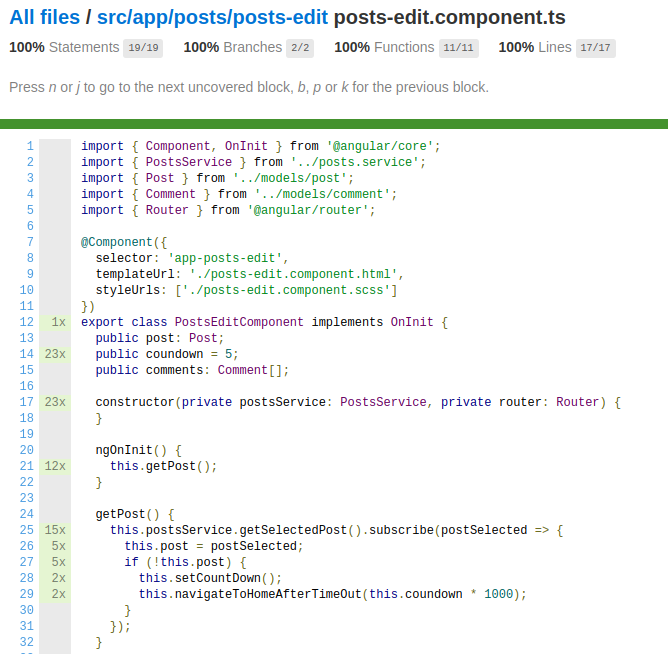Click the 23x hit count on line 14
This screenshot has height=654, width=668.
coord(55,354)
